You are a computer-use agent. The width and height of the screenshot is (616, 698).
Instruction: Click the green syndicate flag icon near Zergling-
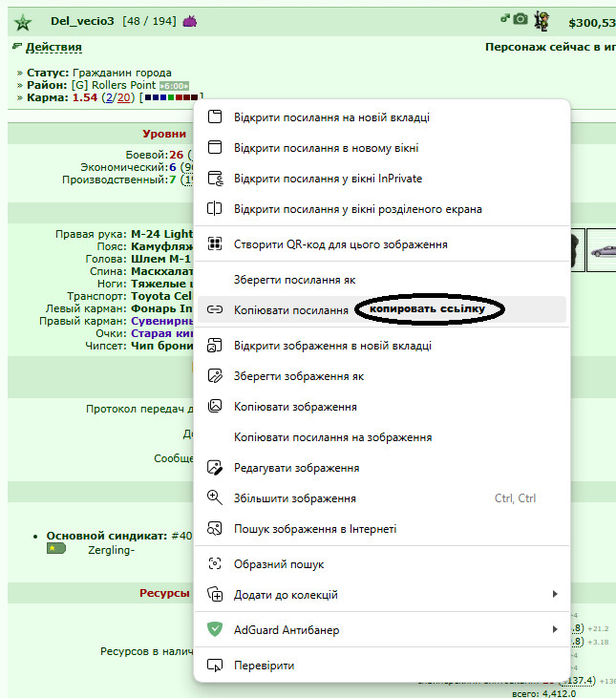(56, 548)
